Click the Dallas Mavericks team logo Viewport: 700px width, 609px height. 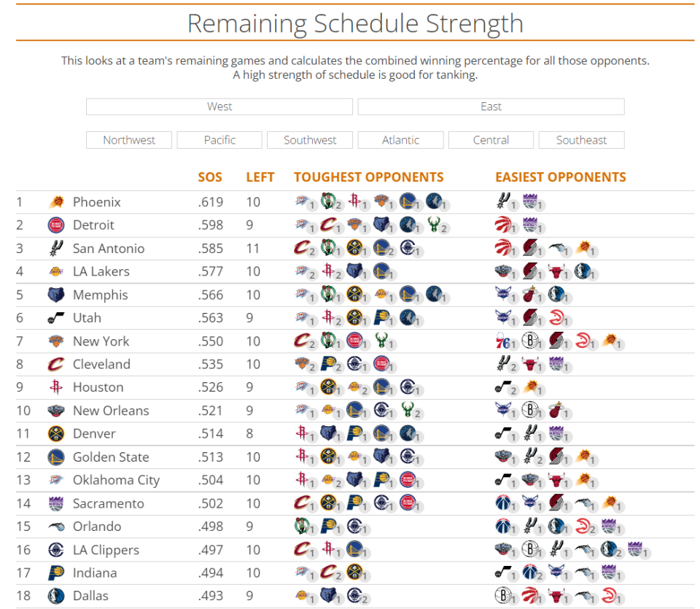56,596
